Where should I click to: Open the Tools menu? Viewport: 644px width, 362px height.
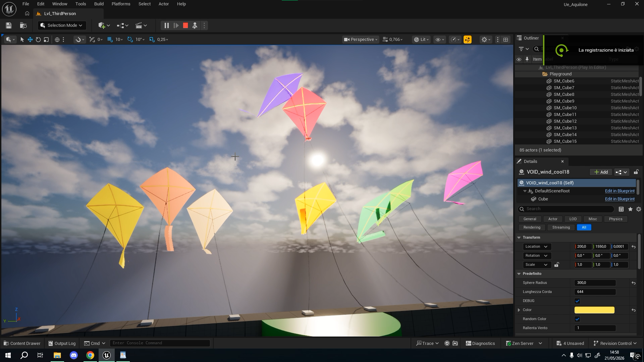pos(80,4)
